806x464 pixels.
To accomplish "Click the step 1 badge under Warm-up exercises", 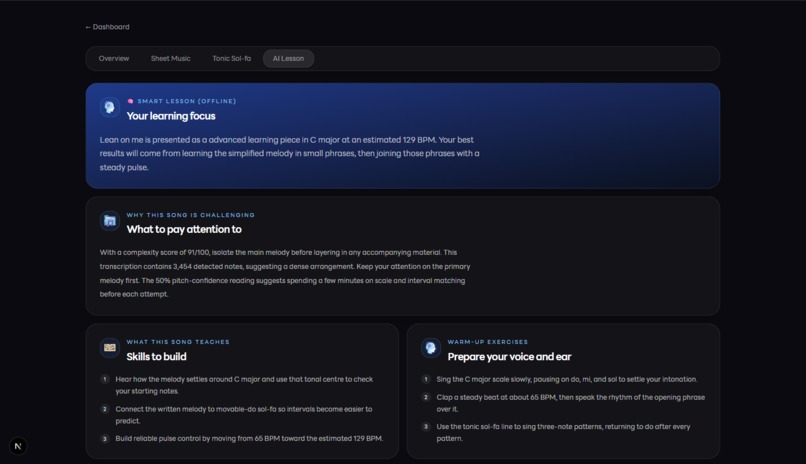I will pos(426,379).
